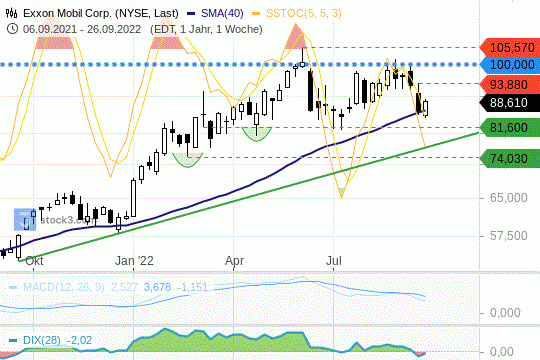The image size is (540, 360).
Task: Click the candlestick chart type icon
Action: (12, 13)
